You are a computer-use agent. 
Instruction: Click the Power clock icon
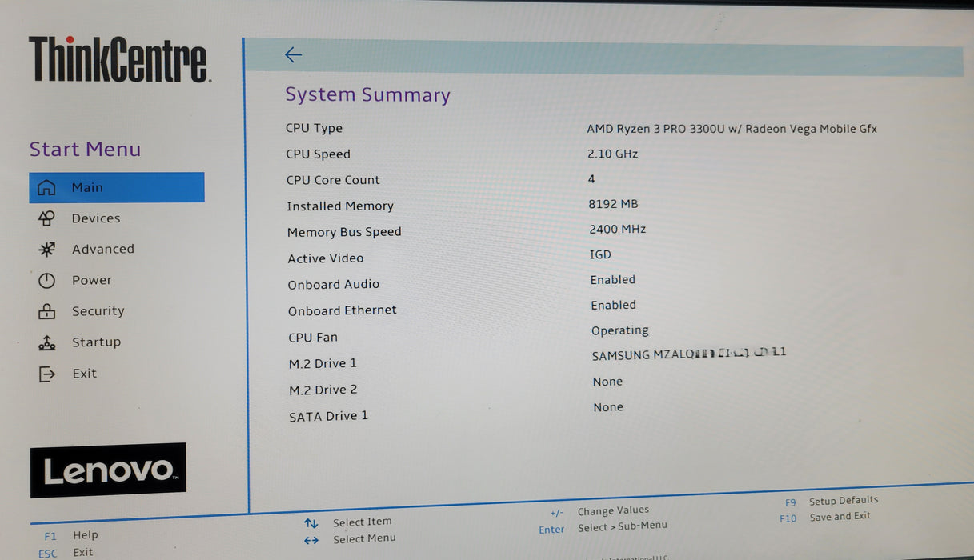pos(47,280)
